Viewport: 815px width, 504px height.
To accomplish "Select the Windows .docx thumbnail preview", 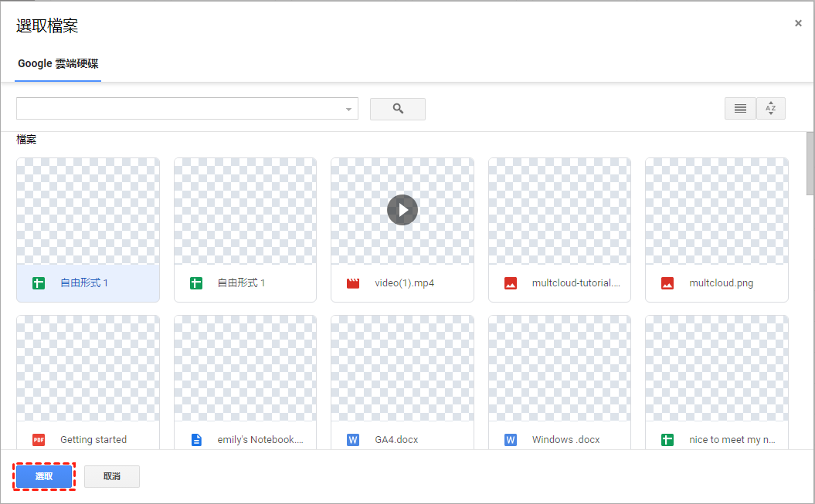I will 559,368.
